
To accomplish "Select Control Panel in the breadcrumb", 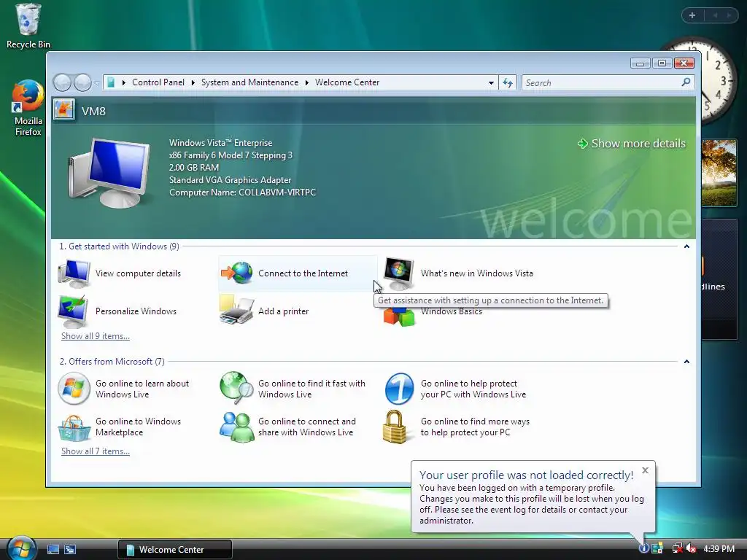I will point(158,82).
